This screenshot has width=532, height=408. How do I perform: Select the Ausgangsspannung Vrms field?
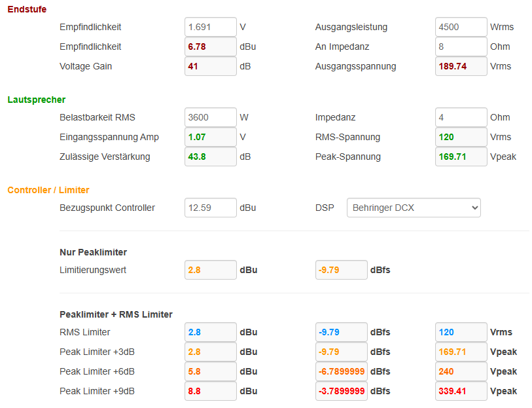pos(461,66)
